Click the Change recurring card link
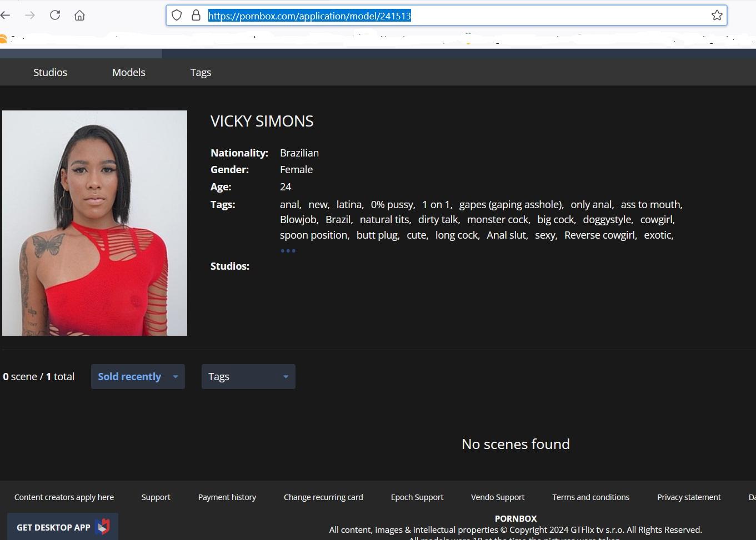Image resolution: width=756 pixels, height=540 pixels. [323, 497]
